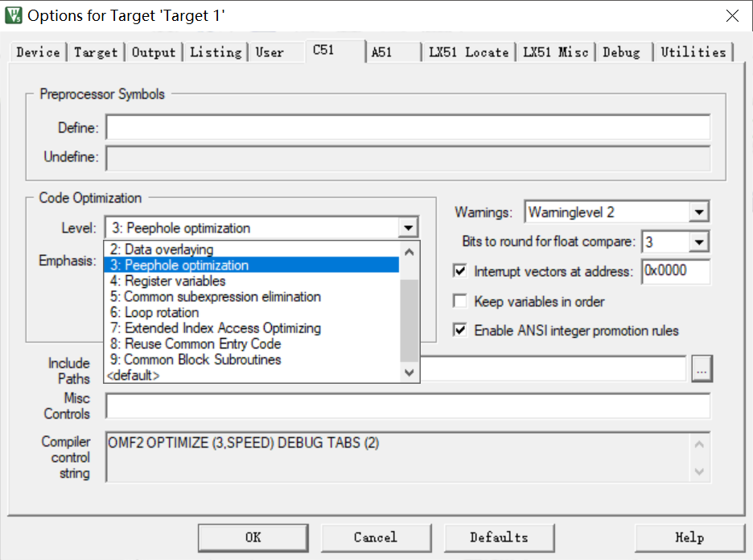Choose 3: Peephole optimization in list
This screenshot has width=753, height=560.
[x=252, y=265]
